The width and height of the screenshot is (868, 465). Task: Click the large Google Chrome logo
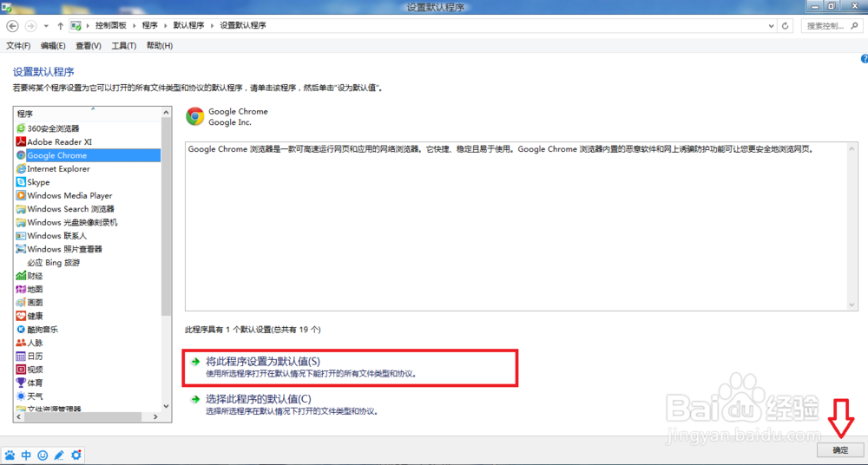click(194, 116)
